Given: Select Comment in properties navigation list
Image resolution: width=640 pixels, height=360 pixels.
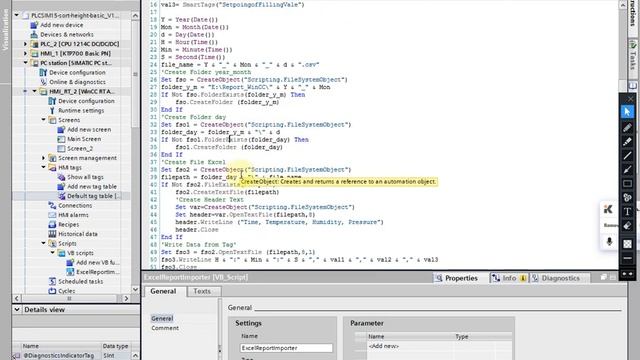Looking at the screenshot, I should coord(165,328).
